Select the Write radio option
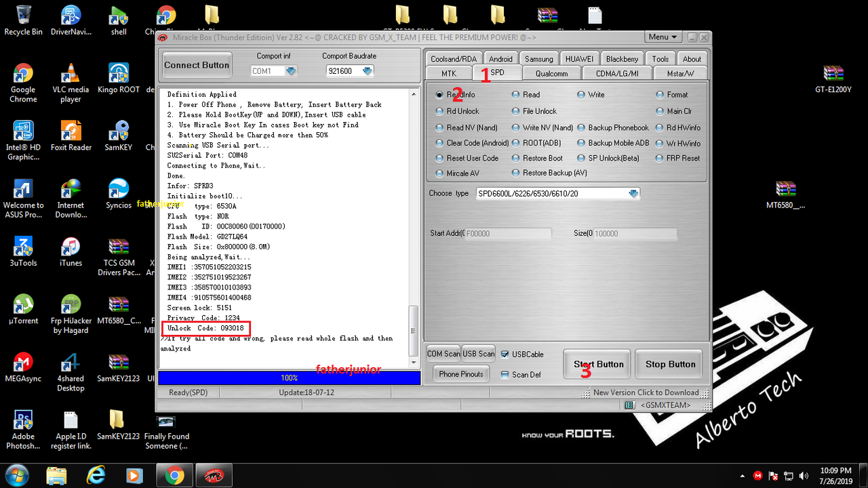Viewport: 868px width, 488px height. pos(591,95)
